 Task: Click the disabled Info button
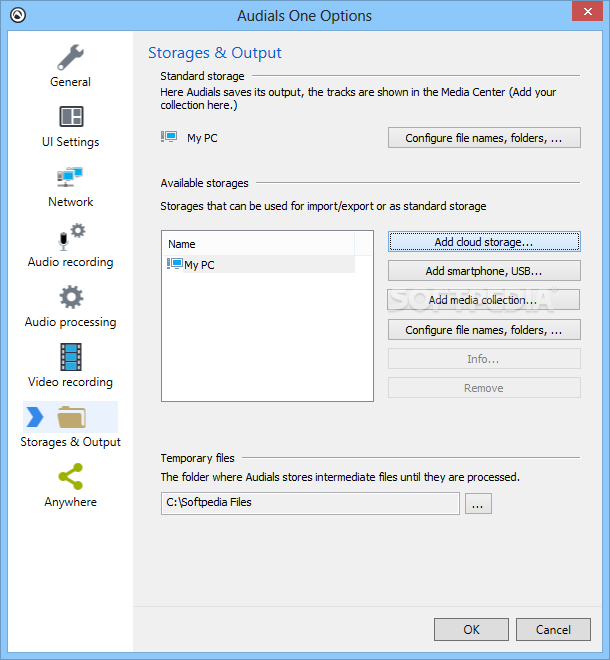[x=484, y=359]
